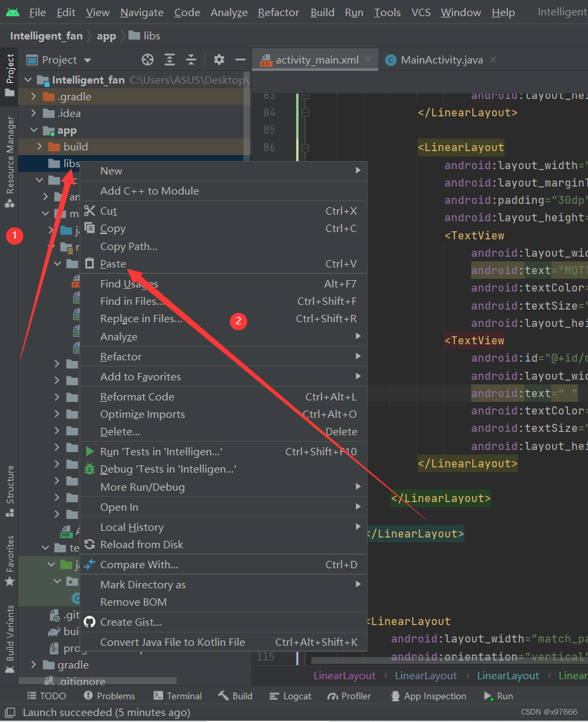The image size is (588, 722).
Task: Hide the Project panel with minus icon
Action: coord(240,60)
